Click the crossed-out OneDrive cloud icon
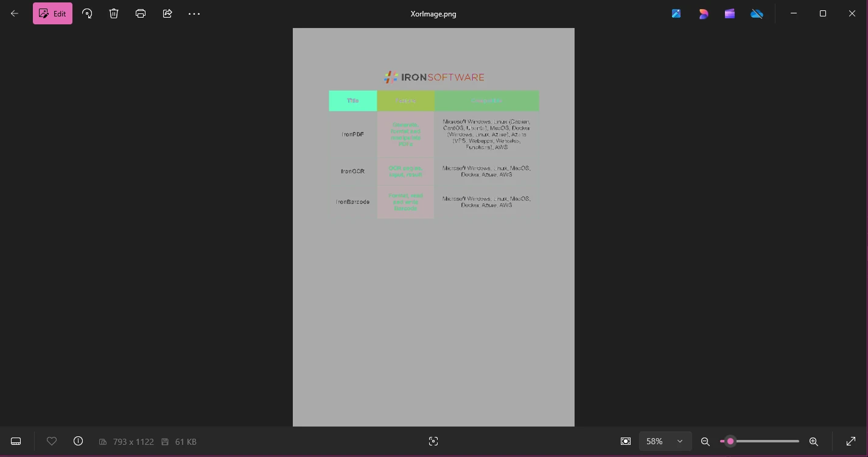The width and height of the screenshot is (868, 457). click(757, 13)
